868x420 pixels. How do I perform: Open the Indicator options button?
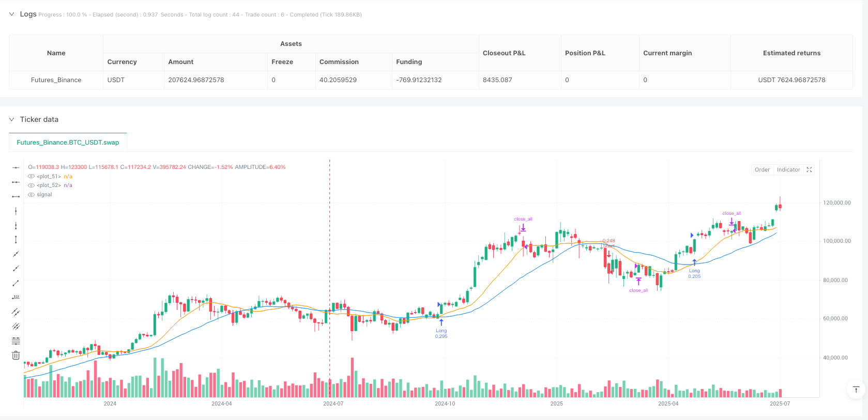coord(788,170)
